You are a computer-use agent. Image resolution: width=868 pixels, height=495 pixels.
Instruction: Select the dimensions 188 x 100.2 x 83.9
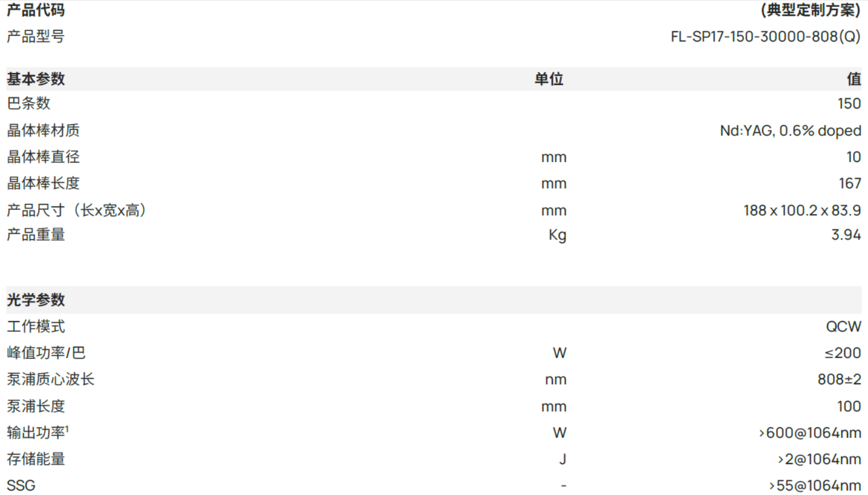pos(802,210)
